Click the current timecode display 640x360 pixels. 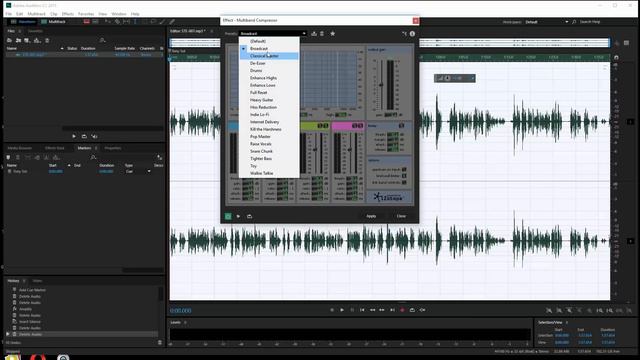[x=180, y=311]
